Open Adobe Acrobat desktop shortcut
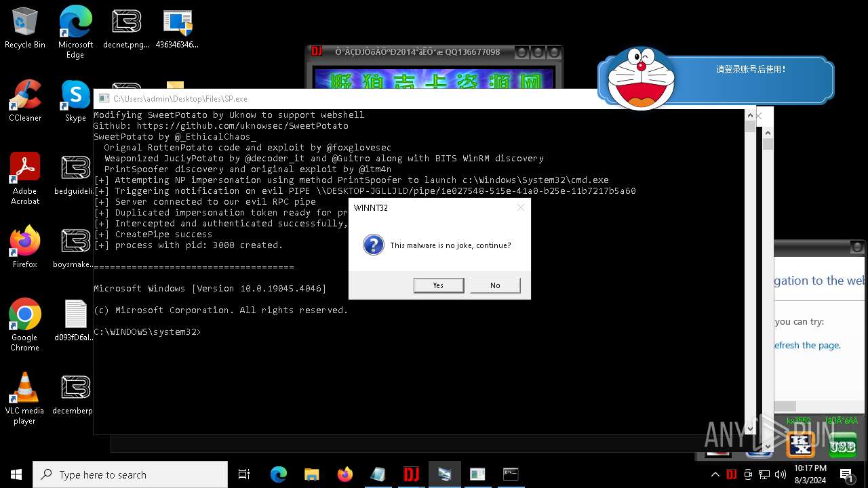This screenshot has width=868, height=488. click(x=25, y=178)
